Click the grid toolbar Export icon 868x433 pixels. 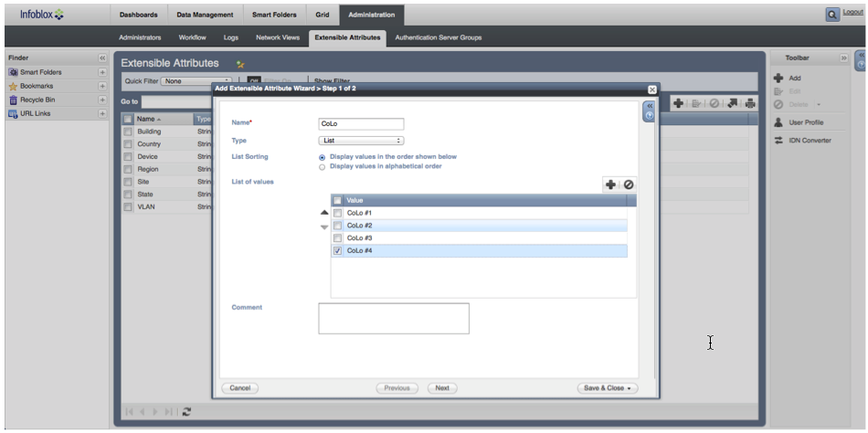click(732, 103)
